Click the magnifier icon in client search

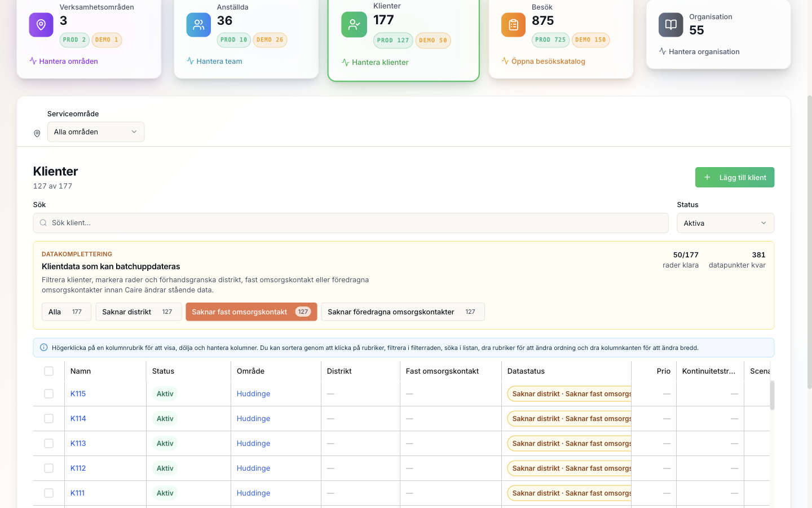pos(43,223)
